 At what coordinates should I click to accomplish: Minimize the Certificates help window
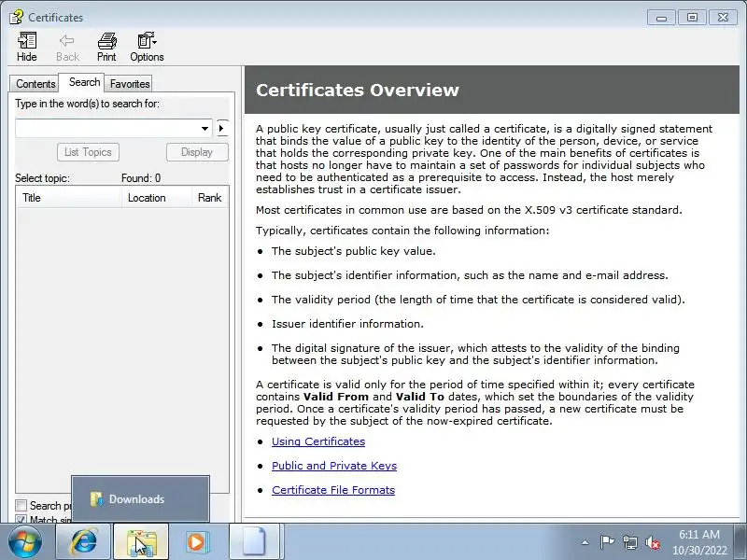(x=661, y=18)
